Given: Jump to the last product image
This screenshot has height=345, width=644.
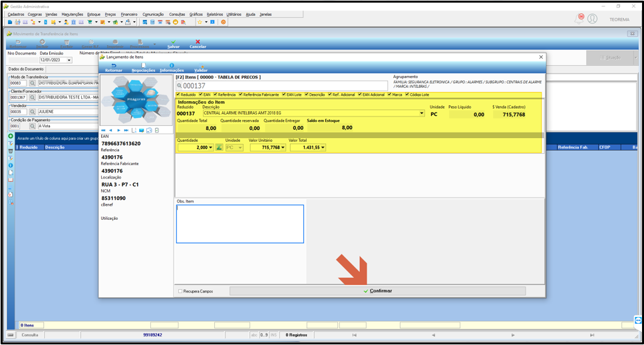Looking at the screenshot, I should (126, 131).
